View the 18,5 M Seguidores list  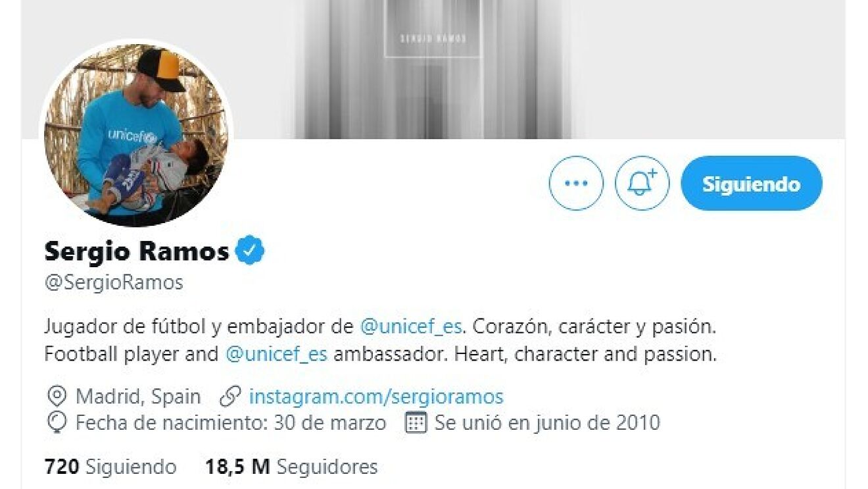pos(291,467)
